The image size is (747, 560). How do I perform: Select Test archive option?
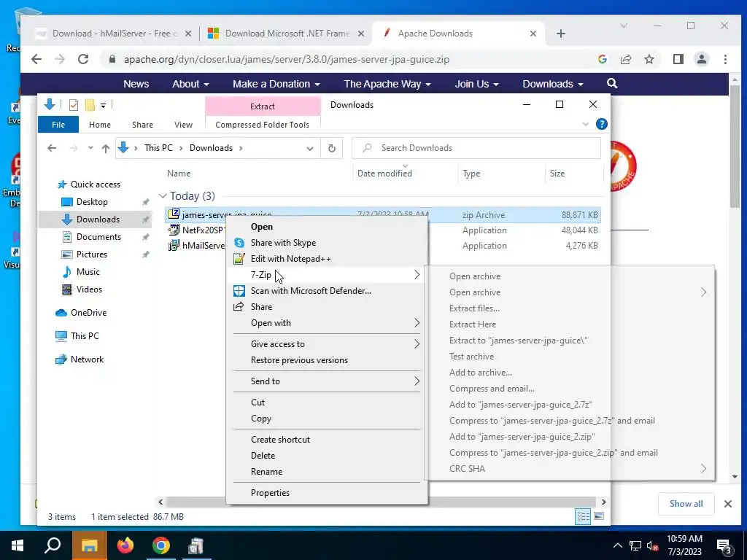[x=472, y=356]
